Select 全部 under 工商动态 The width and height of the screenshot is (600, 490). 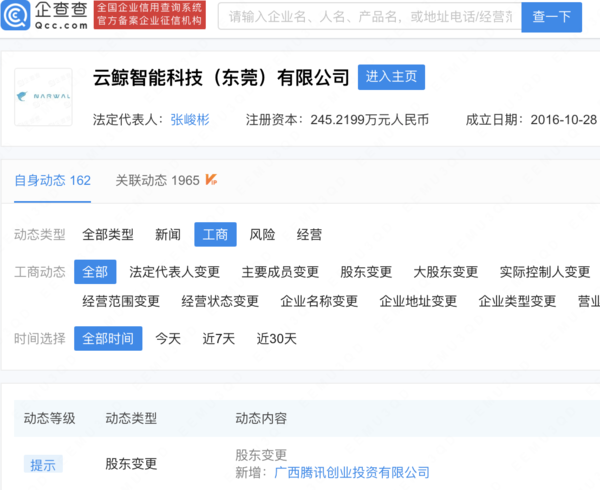point(95,272)
